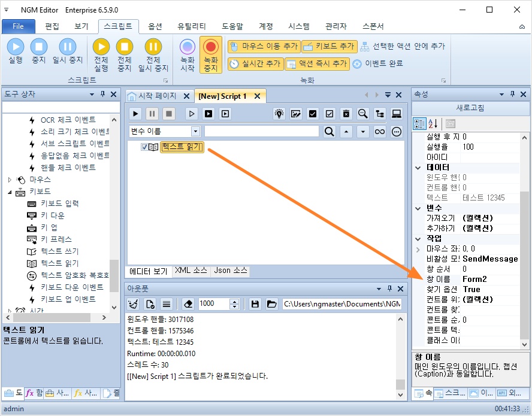Toggle 실시간 추가 option

[255, 63]
